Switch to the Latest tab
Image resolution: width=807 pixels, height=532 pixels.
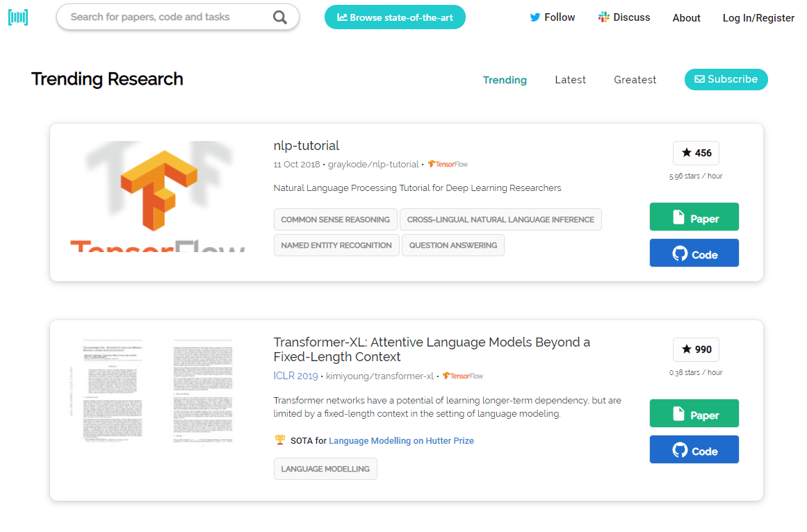(570, 80)
